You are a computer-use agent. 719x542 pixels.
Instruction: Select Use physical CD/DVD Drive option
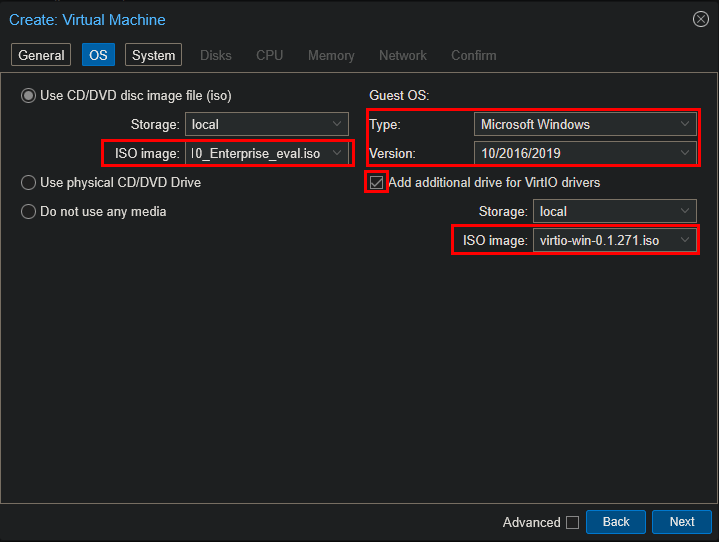[29, 183]
